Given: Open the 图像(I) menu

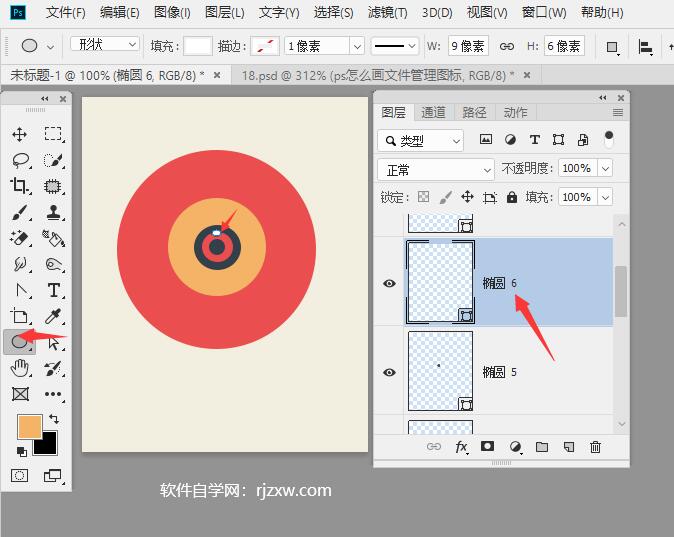Looking at the screenshot, I should (172, 12).
